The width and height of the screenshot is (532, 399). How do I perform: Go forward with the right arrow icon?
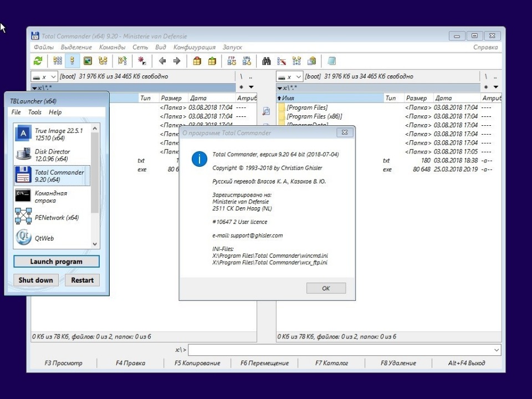pyautogui.click(x=177, y=61)
